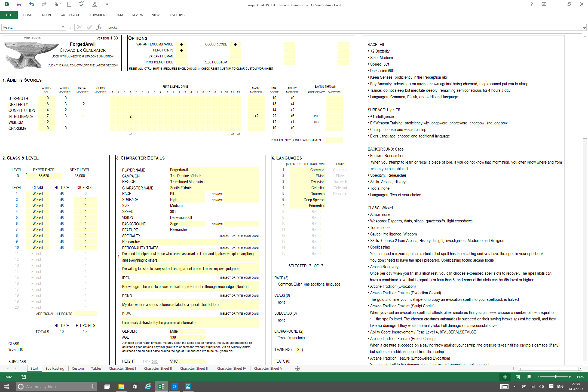Open the DEVELOPER ribbon tab

(177, 15)
